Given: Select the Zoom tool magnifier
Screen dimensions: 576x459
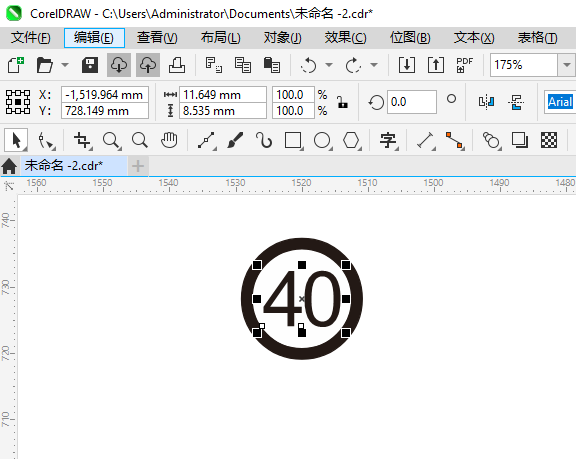Looking at the screenshot, I should click(111, 140).
